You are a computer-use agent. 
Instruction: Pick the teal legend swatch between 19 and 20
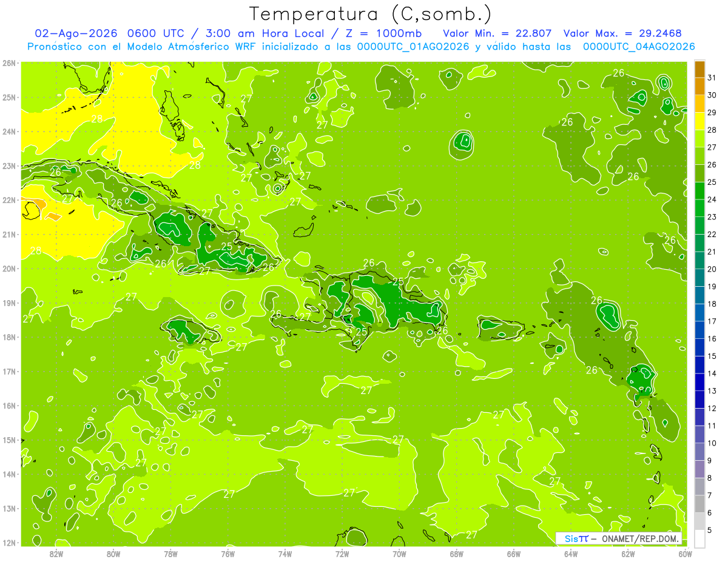click(699, 278)
